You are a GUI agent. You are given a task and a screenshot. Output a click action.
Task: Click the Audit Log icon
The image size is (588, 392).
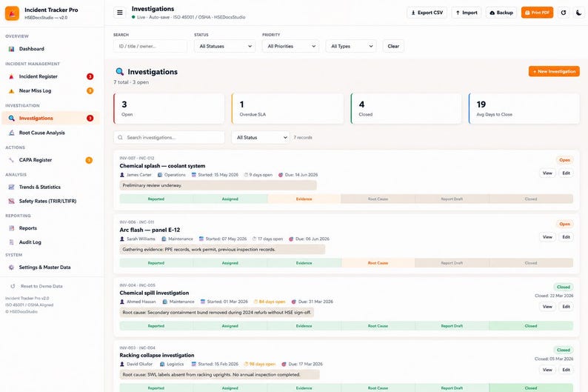(x=11, y=242)
